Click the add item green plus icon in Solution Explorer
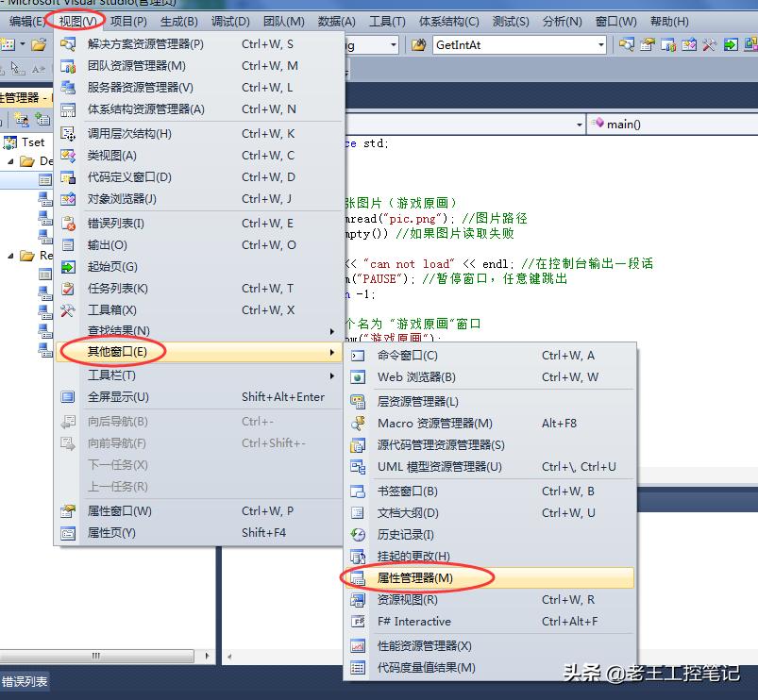This screenshot has height=700, width=758. pyautogui.click(x=42, y=119)
